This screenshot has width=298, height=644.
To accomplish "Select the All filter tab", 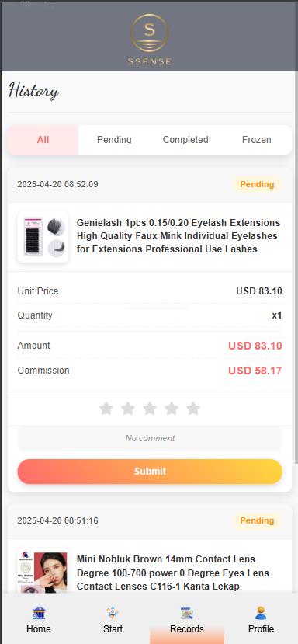I will [x=43, y=140].
